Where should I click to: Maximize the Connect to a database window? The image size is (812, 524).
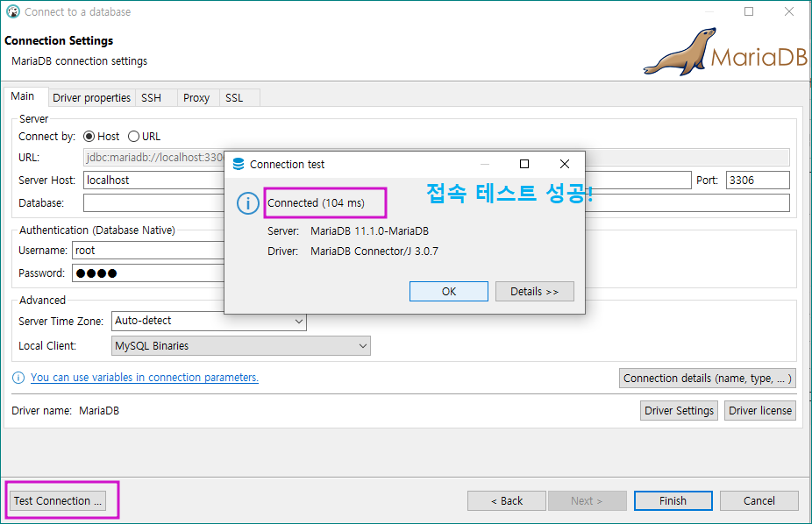tap(749, 11)
